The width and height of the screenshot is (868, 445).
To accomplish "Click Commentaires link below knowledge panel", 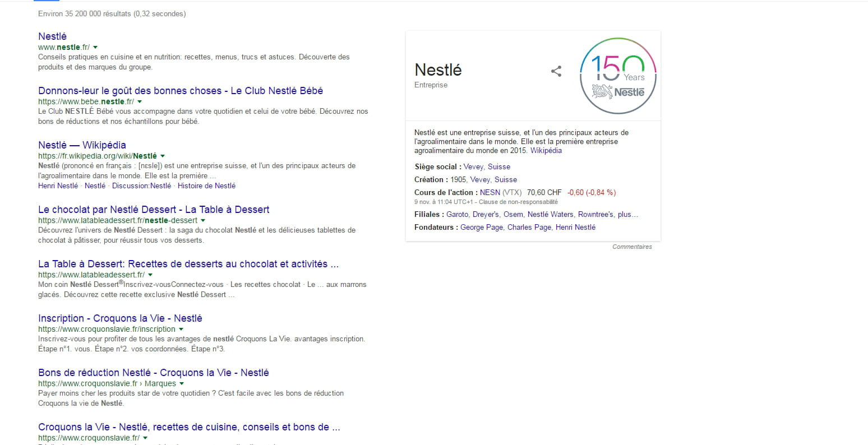I will click(632, 247).
